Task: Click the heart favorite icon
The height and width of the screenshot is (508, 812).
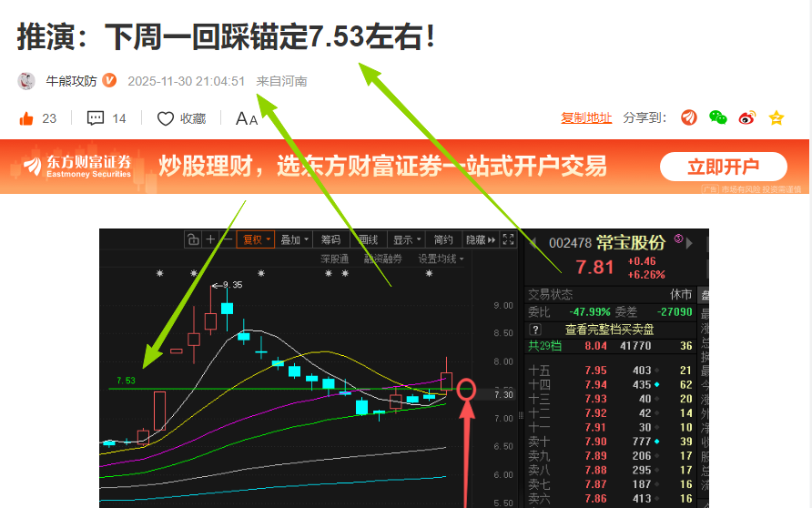Action: [x=165, y=118]
